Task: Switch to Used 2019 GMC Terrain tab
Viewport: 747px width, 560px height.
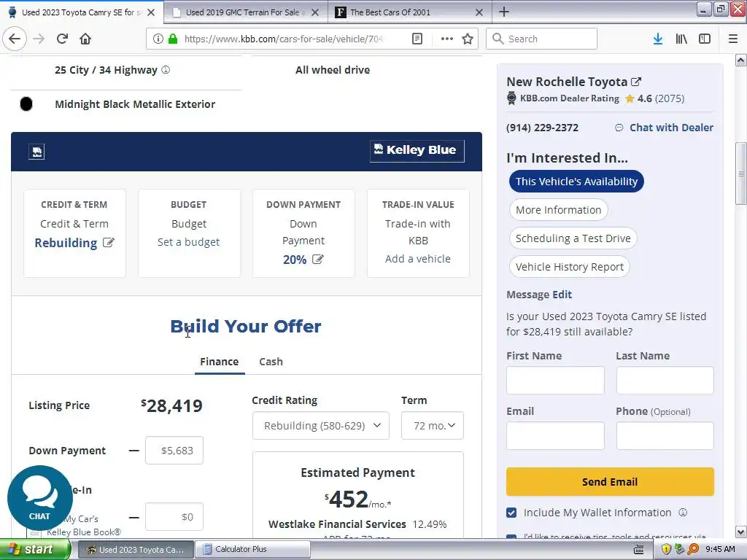Action: pos(245,12)
